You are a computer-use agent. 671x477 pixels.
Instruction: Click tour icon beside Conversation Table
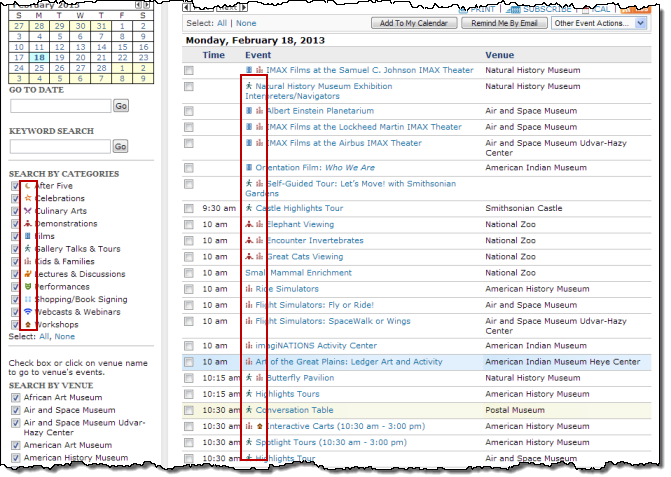pos(249,410)
